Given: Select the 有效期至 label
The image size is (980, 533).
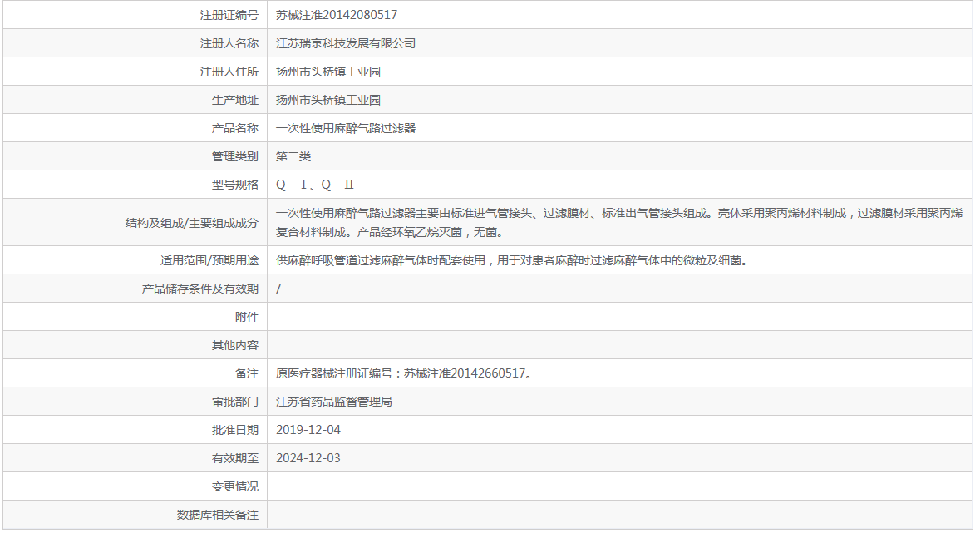Looking at the screenshot, I should pyautogui.click(x=235, y=458).
